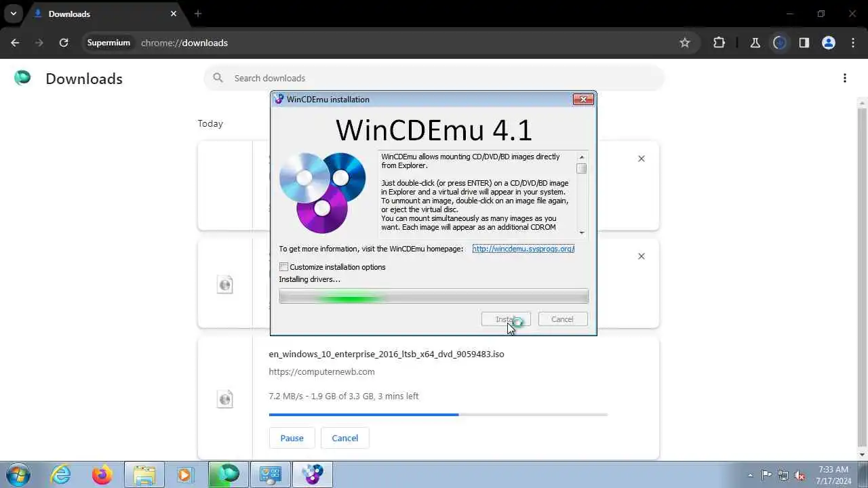This screenshot has height=488, width=868.
Task: Switch to WinCDEmu installer taskbar item
Action: (313, 474)
